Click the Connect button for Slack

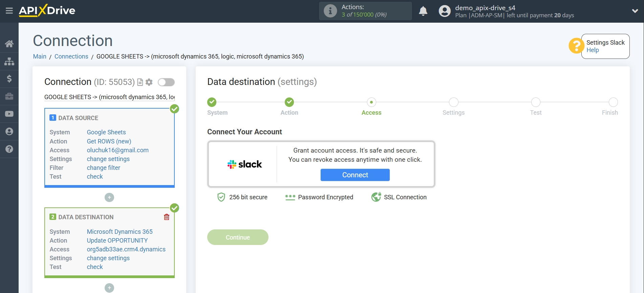tap(355, 175)
